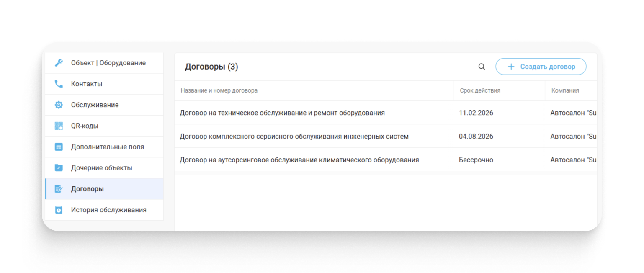
Task: Click plus icon in Создать договор button
Action: tap(511, 67)
